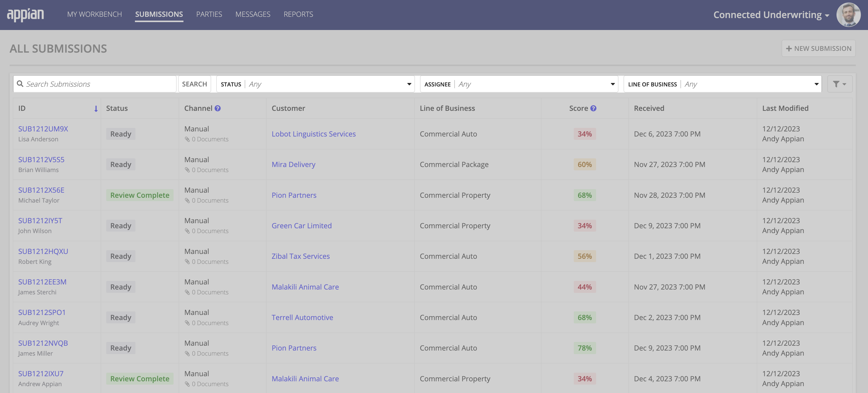The image size is (868, 393).
Task: Open the Connected Underwriting menu
Action: point(771,14)
